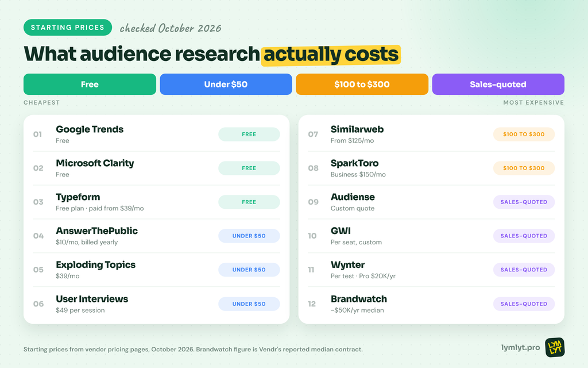Select the purple Sales-quoted band
Image resolution: width=588 pixels, height=368 pixels.
pos(498,84)
